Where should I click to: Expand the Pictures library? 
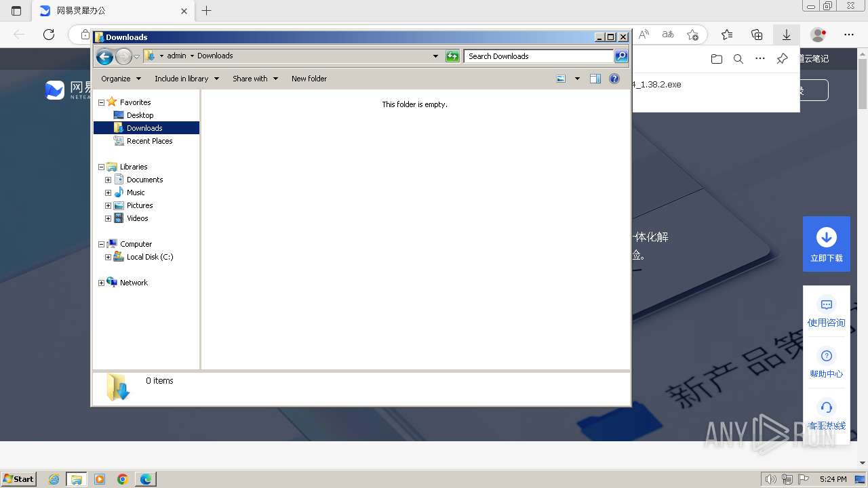108,205
